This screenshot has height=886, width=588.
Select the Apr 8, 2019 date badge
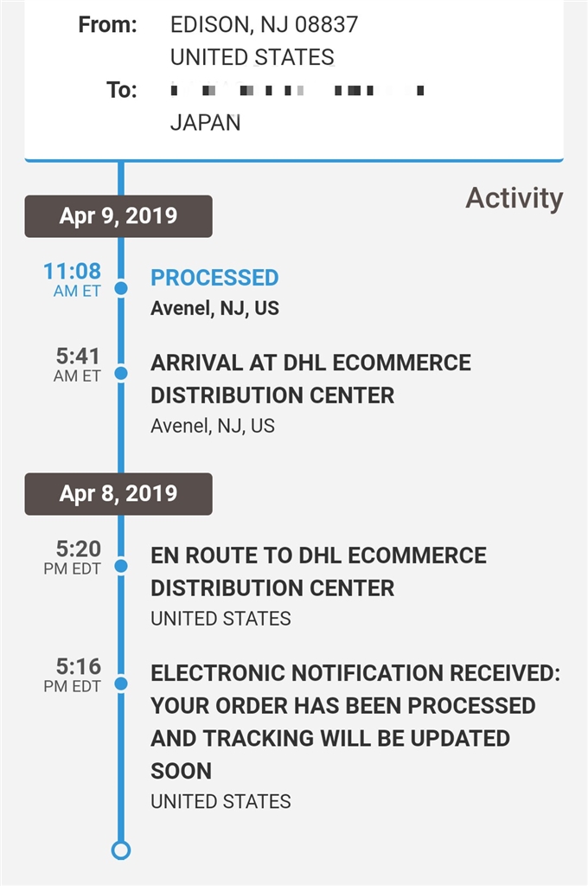coord(118,494)
